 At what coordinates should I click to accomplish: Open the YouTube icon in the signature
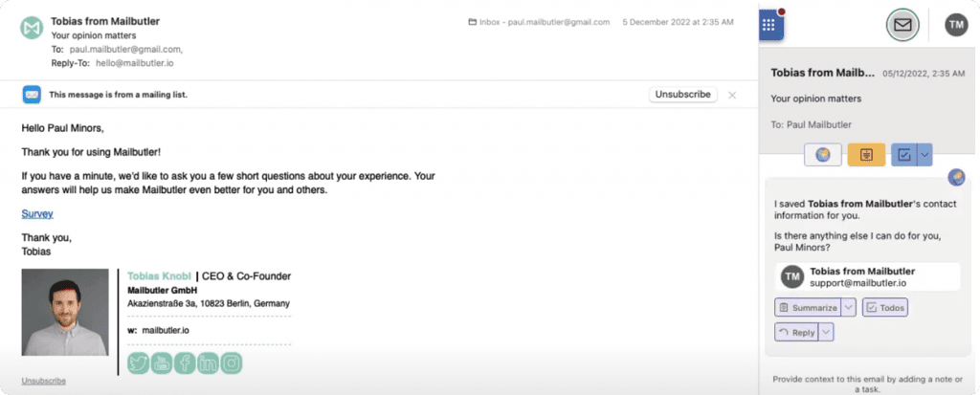[x=161, y=363]
